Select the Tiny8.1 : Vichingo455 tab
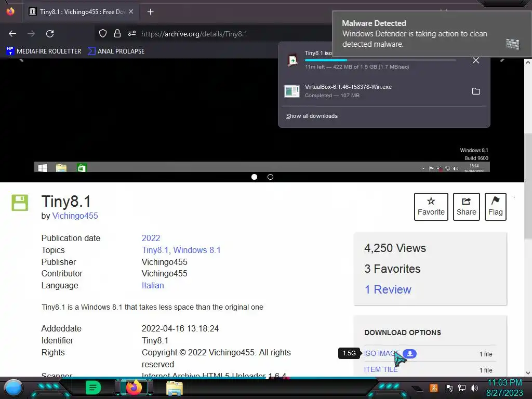Image resolution: width=532 pixels, height=399 pixels. pos(81,12)
